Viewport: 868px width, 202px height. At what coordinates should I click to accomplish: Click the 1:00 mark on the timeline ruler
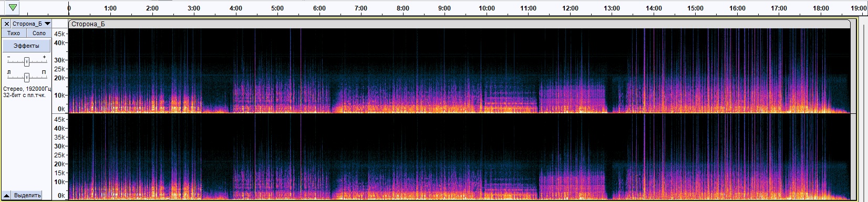tap(110, 8)
